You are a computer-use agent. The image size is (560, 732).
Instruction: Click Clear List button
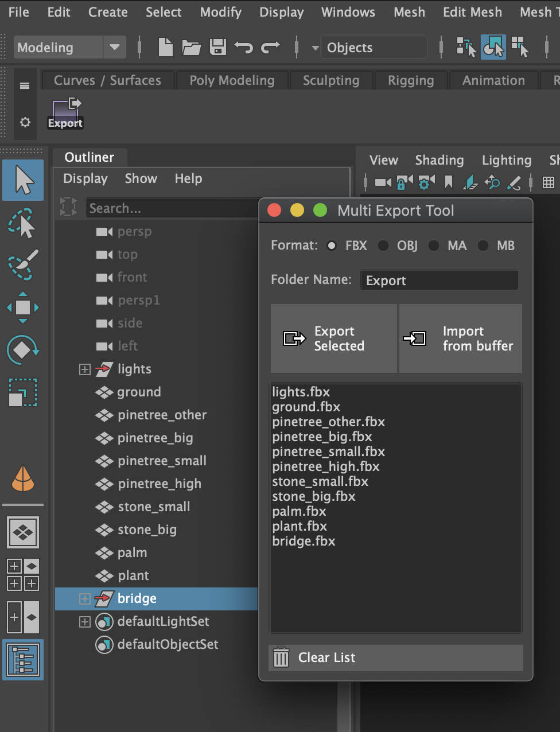point(396,658)
